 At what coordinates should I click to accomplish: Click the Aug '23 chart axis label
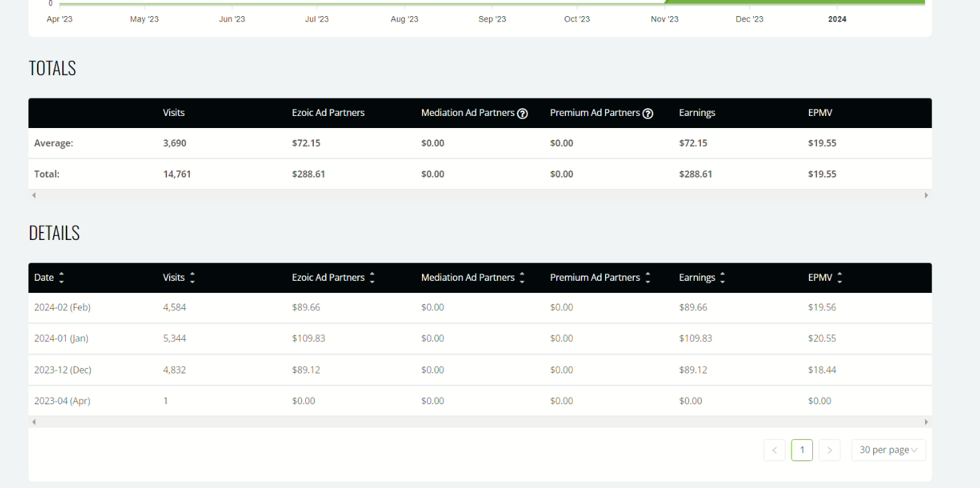(x=404, y=19)
